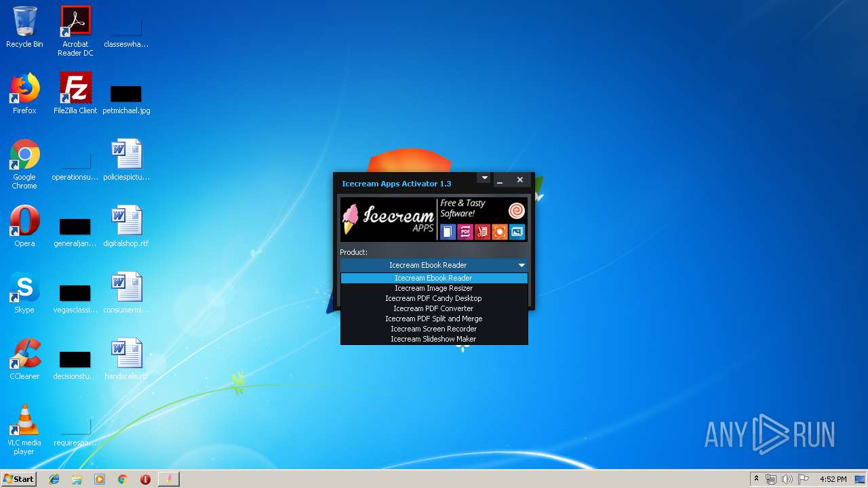Select the requirespa... desktop file

(75, 431)
